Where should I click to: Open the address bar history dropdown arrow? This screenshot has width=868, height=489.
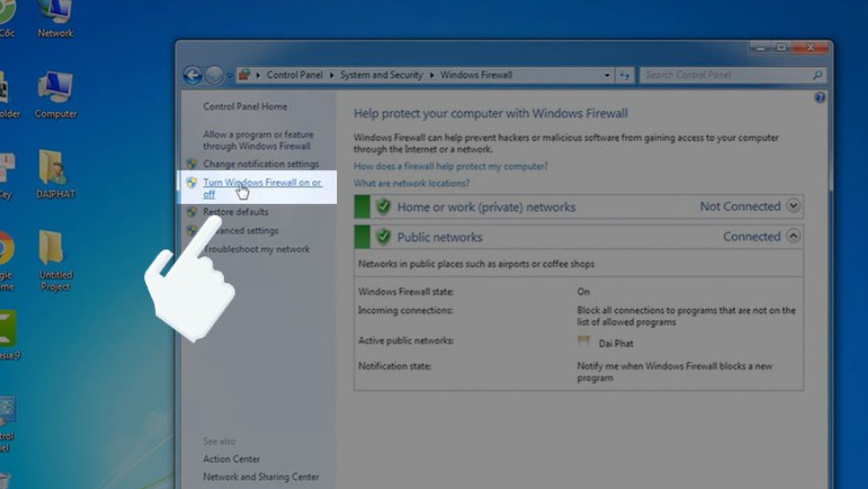click(608, 76)
